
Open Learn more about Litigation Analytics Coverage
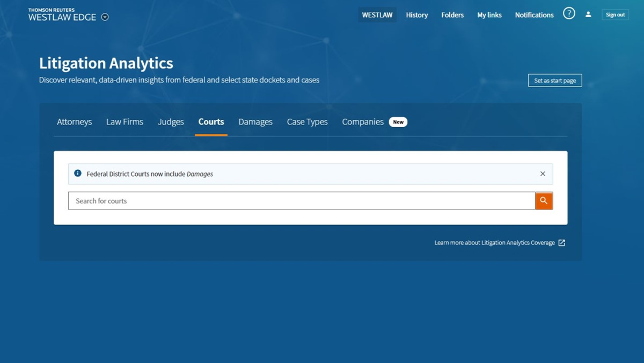click(494, 243)
